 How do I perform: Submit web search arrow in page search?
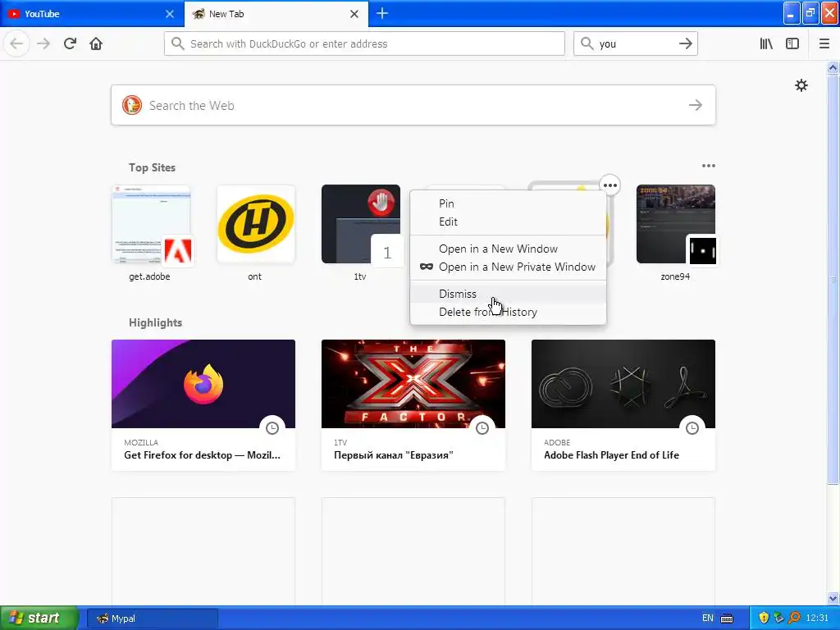(696, 105)
